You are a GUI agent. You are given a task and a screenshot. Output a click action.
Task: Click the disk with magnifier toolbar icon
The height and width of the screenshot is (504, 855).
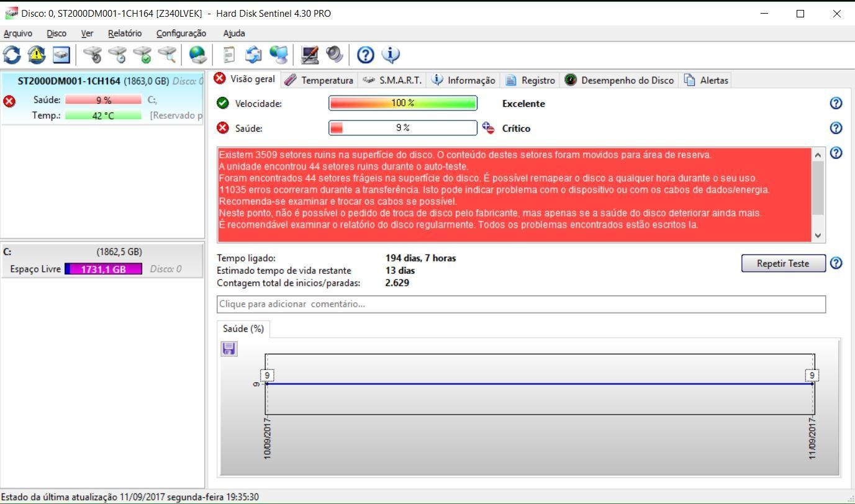click(168, 55)
